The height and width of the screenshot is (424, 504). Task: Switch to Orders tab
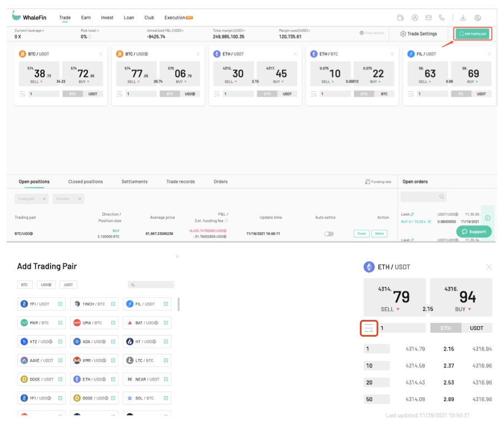click(220, 181)
